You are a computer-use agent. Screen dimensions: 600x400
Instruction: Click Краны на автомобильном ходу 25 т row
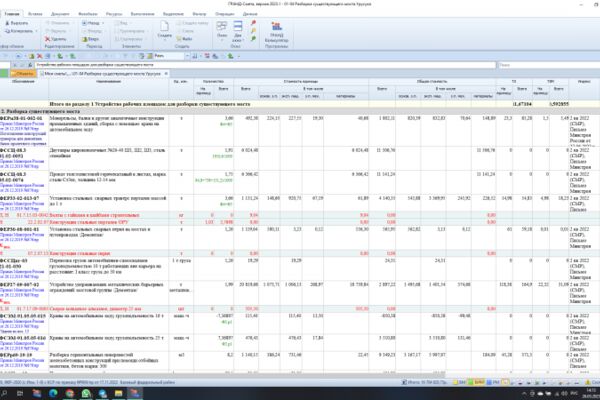pyautogui.click(x=300, y=343)
